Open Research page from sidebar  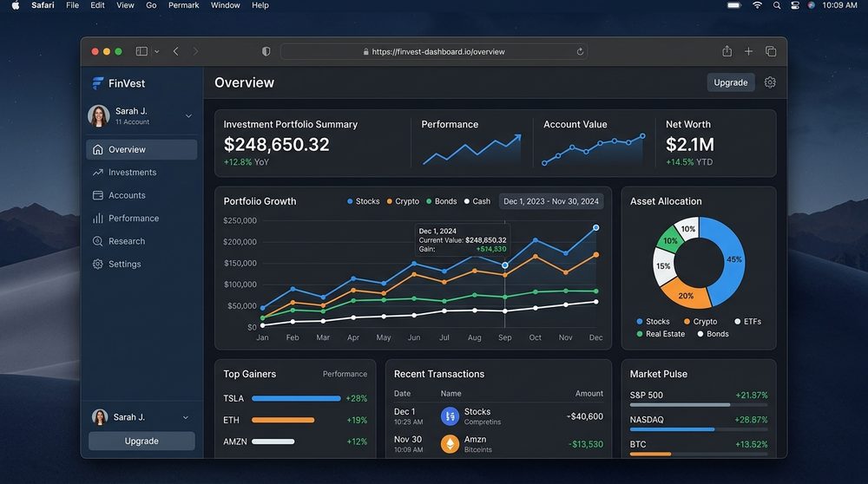[141, 241]
